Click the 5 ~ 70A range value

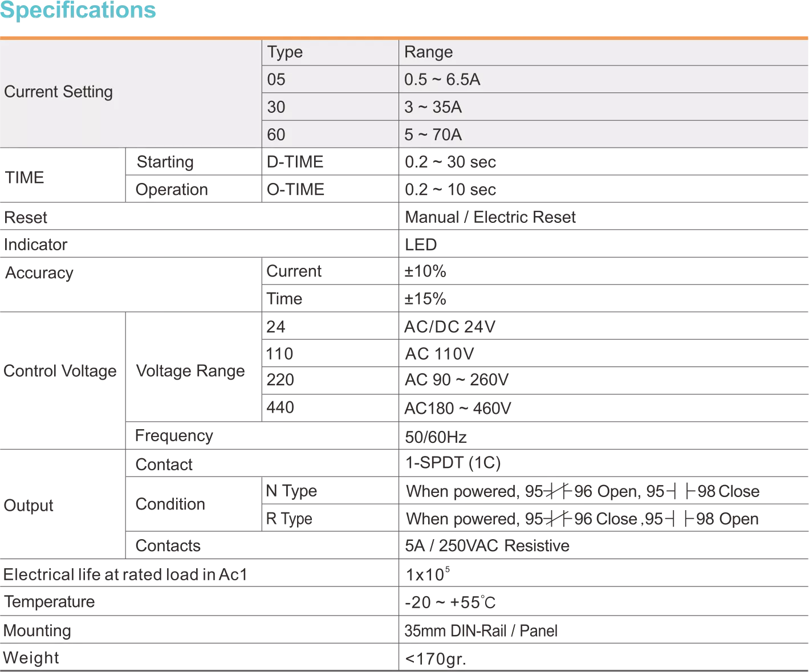pos(433,135)
